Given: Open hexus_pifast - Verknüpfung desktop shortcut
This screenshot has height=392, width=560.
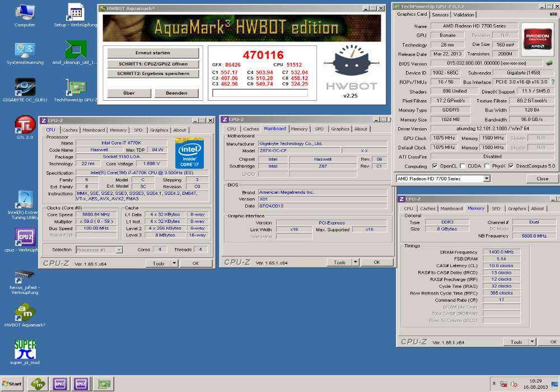Looking at the screenshot, I should (x=25, y=282).
